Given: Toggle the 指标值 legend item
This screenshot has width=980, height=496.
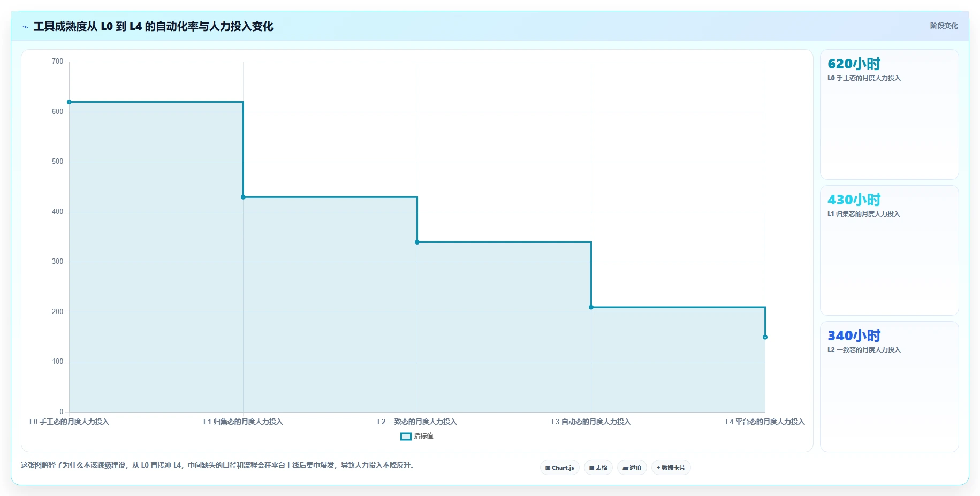Looking at the screenshot, I should [417, 436].
